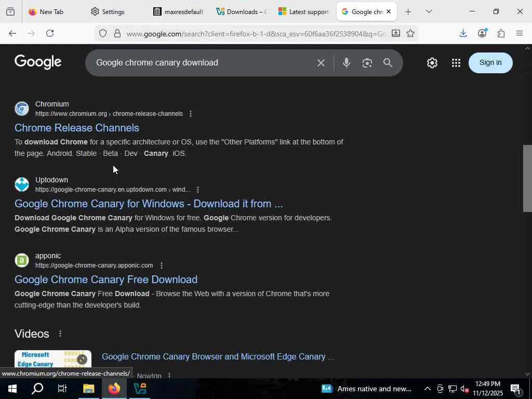Click the site security padlock icon
This screenshot has height=399, width=532.
[117, 33]
